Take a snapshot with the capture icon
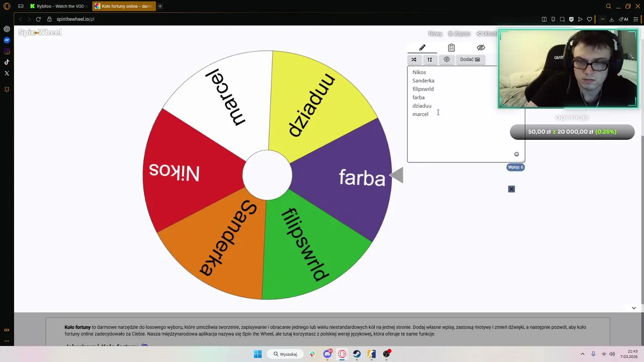Viewport: 644px width, 362px height. [x=562, y=19]
